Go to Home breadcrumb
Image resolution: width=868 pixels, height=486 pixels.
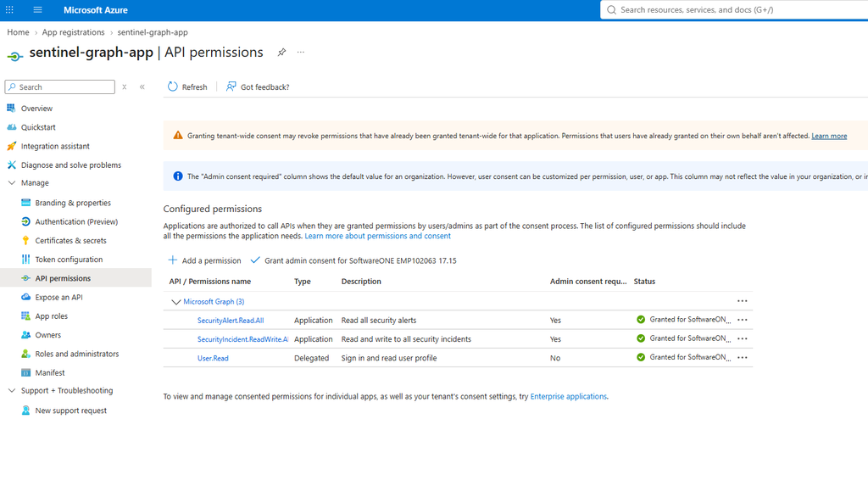(18, 32)
